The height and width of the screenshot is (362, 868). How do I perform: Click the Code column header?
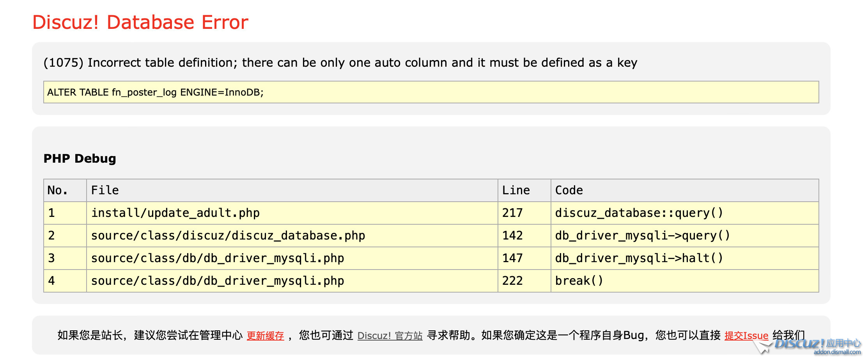pyautogui.click(x=685, y=190)
